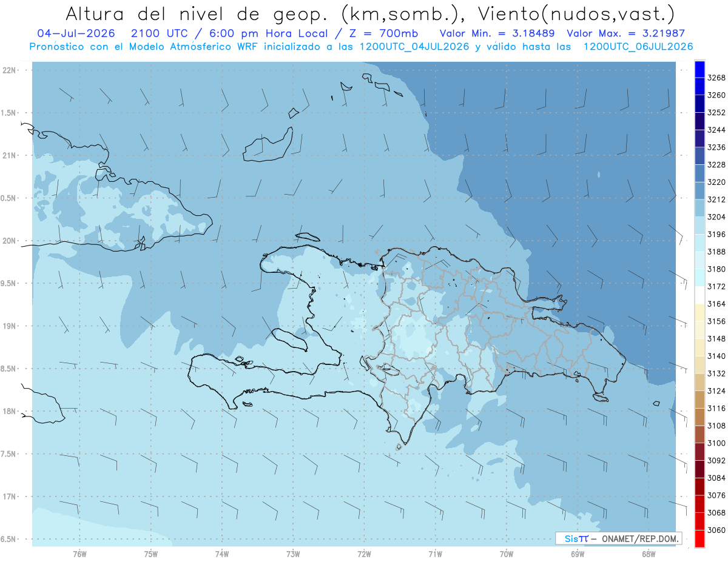The height and width of the screenshot is (562, 728).
Task: Click the '76W' longitude label
Action: (x=79, y=554)
